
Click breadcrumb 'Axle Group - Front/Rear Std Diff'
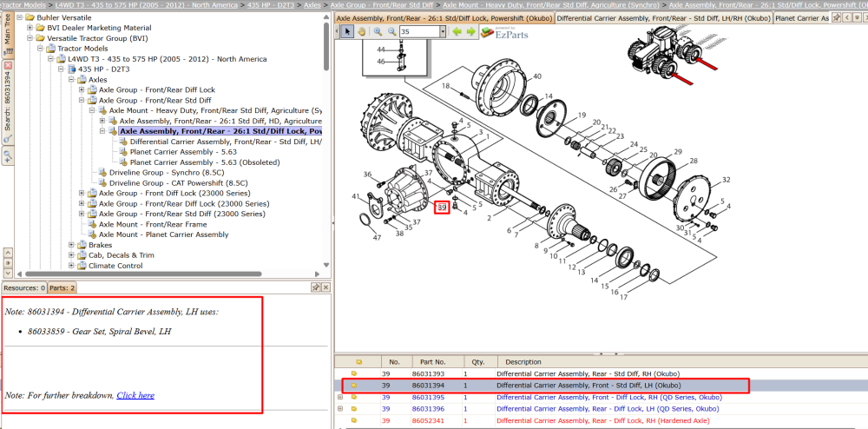coord(381,5)
